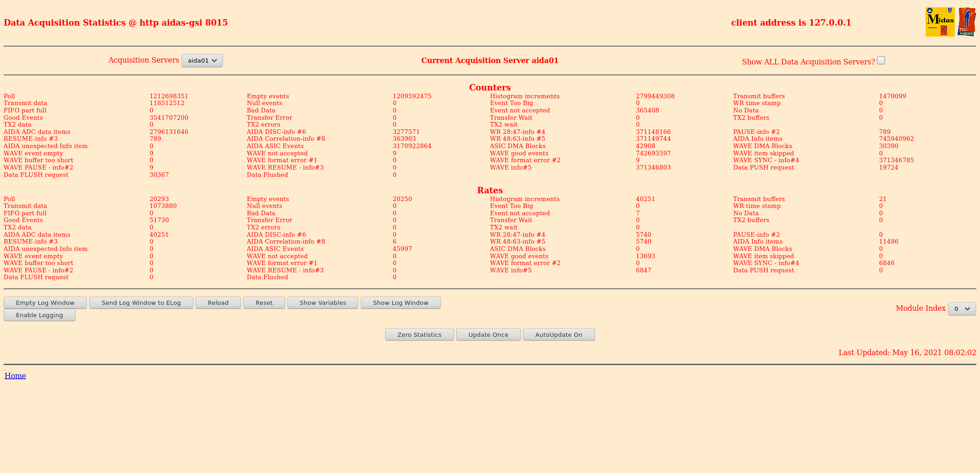This screenshot has width=980, height=473.
Task: Open Show Log Window
Action: tap(401, 303)
